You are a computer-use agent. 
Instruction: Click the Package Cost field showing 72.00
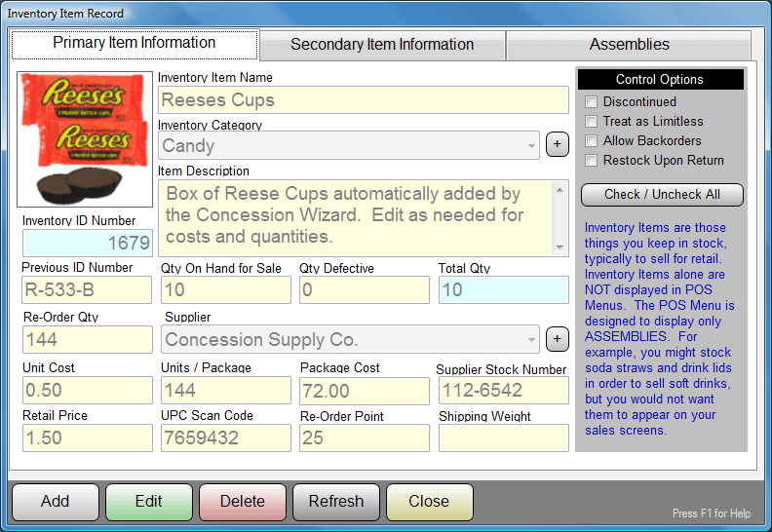[365, 392]
